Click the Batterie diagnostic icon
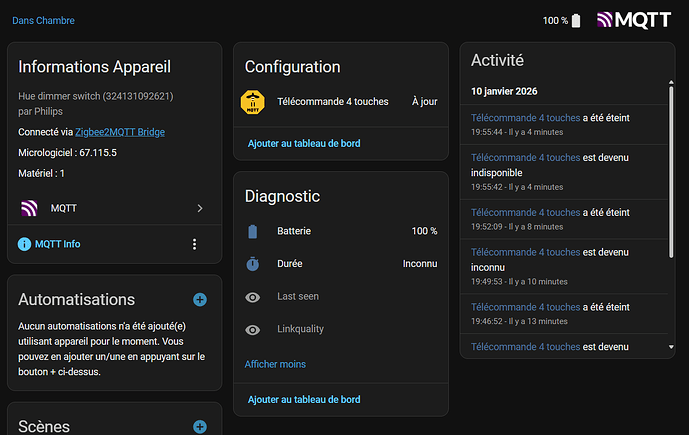This screenshot has height=435, width=689. (x=253, y=231)
